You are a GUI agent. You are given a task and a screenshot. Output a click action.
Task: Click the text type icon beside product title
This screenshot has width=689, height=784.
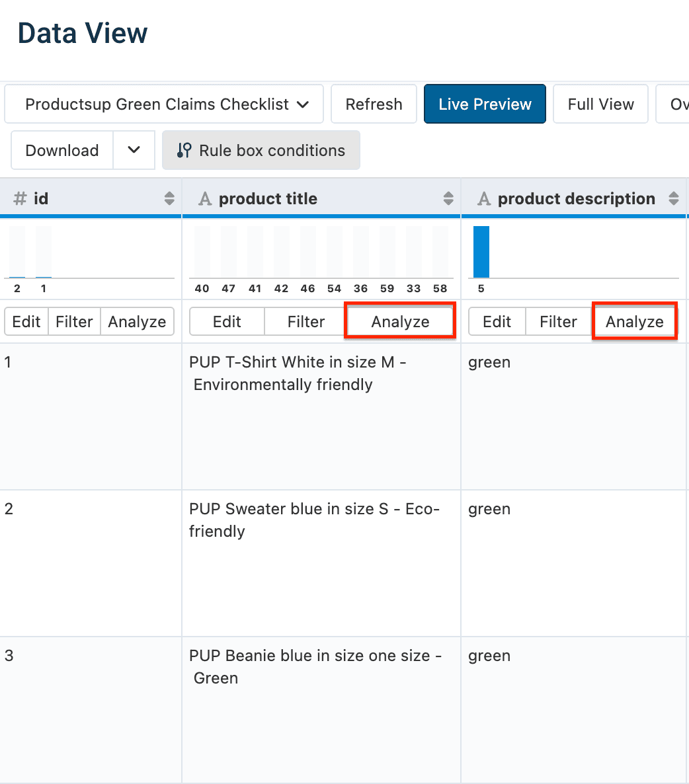pyautogui.click(x=206, y=199)
